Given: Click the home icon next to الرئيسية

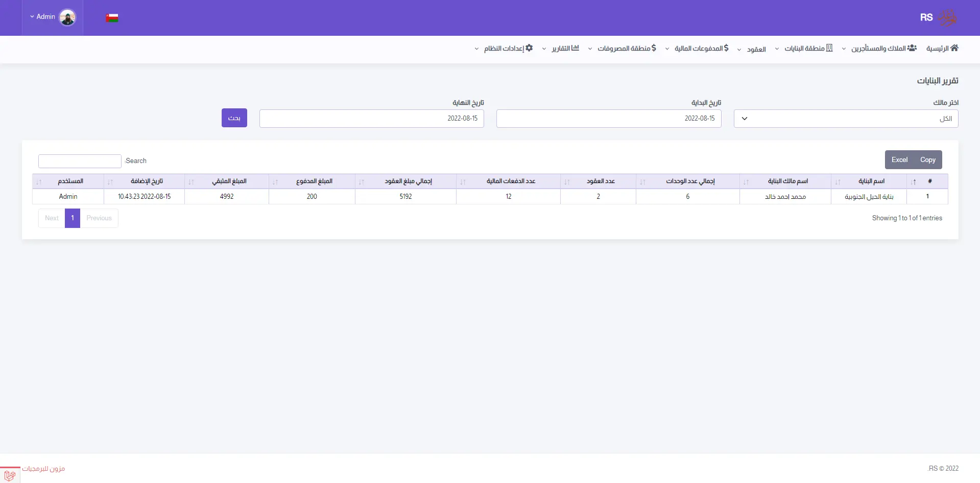Looking at the screenshot, I should 954,48.
